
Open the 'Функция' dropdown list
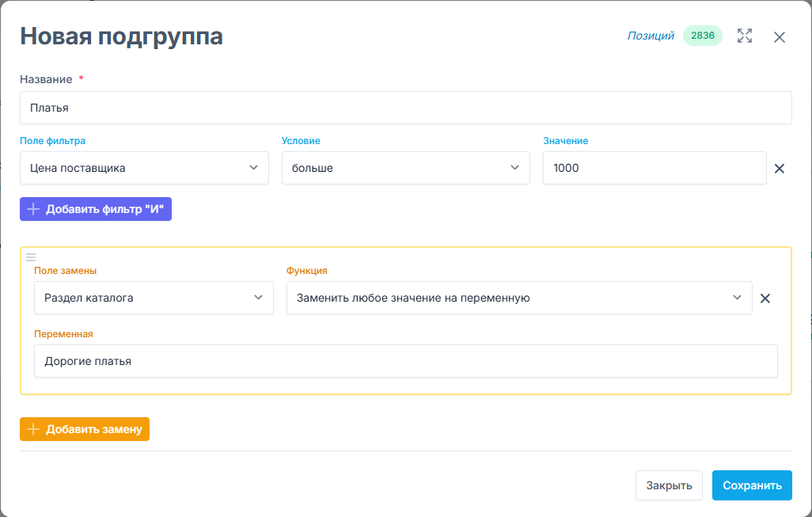click(x=518, y=298)
